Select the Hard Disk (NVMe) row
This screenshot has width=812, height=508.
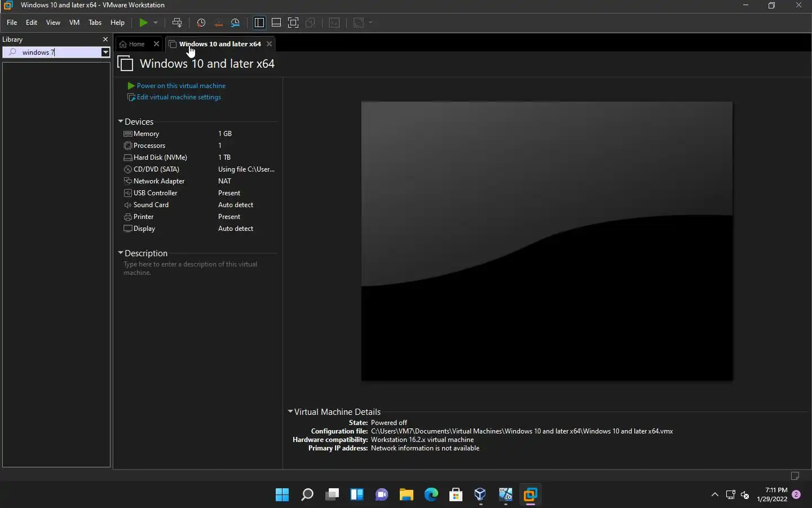(x=200, y=157)
